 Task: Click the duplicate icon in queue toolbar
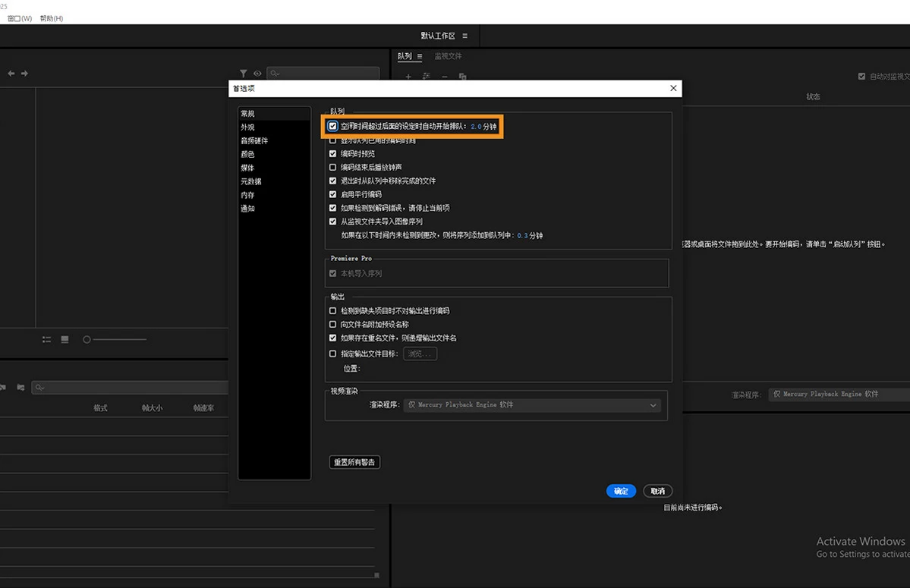tap(462, 77)
